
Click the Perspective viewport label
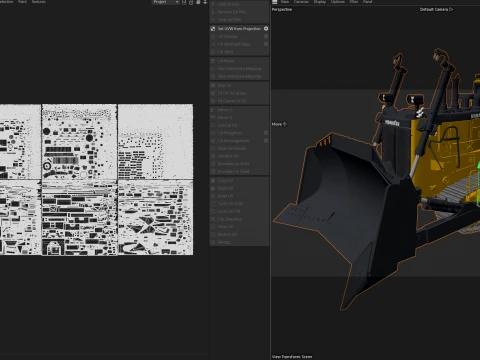click(x=282, y=9)
